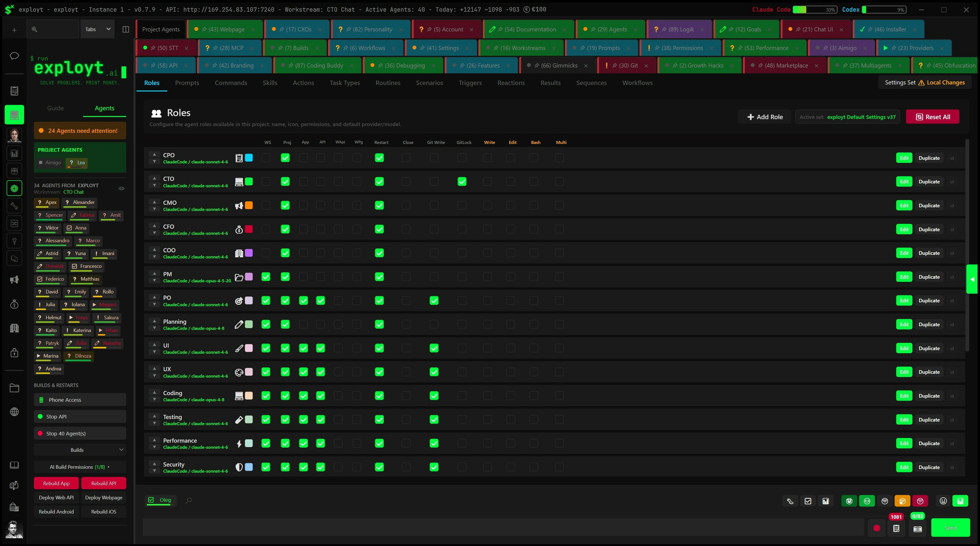Move CTO role up with arrow

[154, 178]
